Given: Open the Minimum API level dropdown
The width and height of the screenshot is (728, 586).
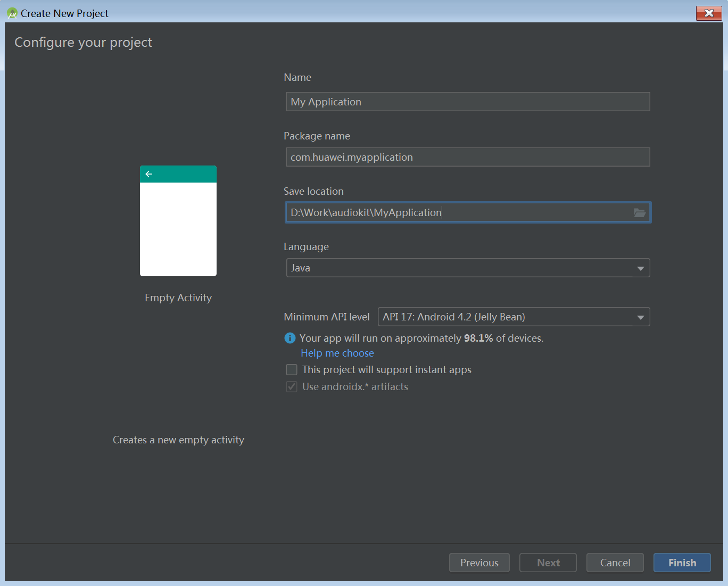Looking at the screenshot, I should [x=513, y=317].
